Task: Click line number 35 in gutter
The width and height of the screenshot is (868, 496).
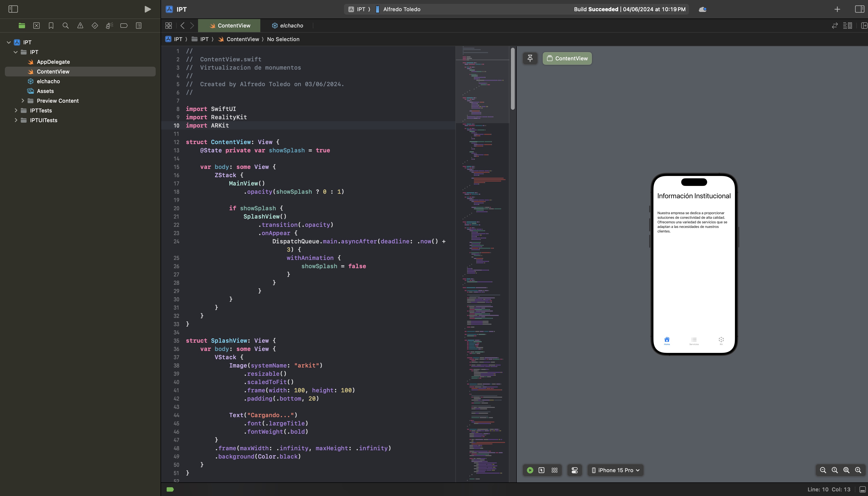Action: [x=176, y=341]
